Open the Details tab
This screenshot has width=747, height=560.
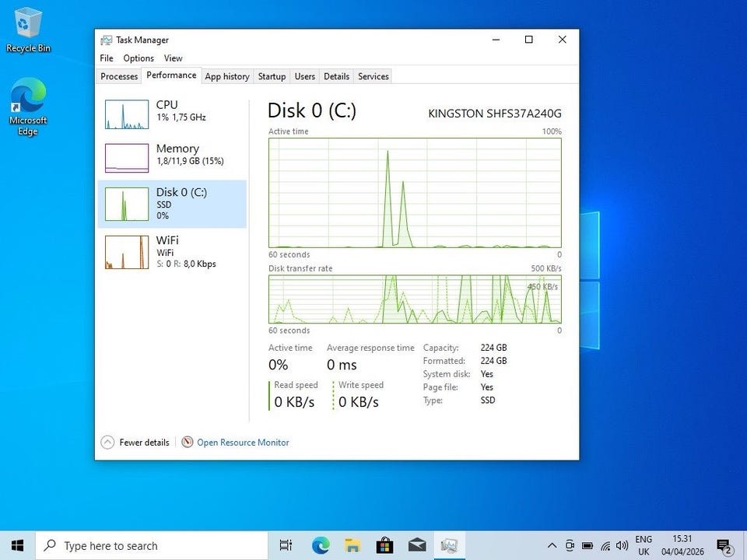(336, 76)
